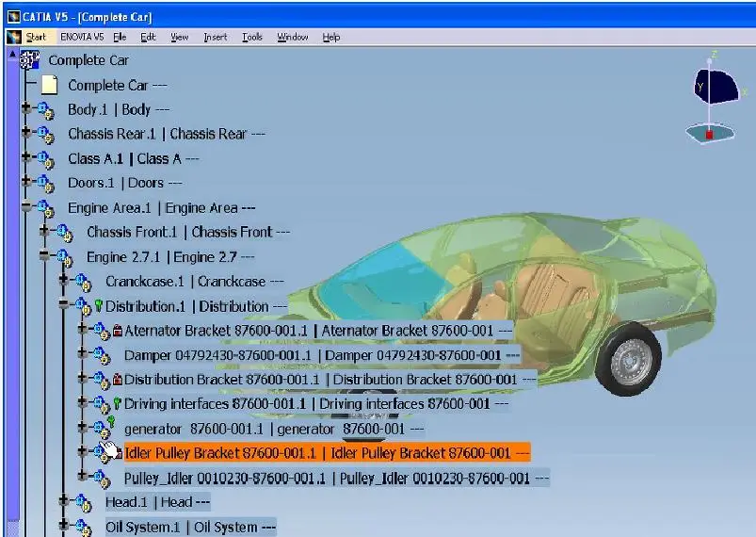The height and width of the screenshot is (537, 756).
Task: Select Pulley_Idler 0010230-87600-001.1 row
Action: point(336,479)
